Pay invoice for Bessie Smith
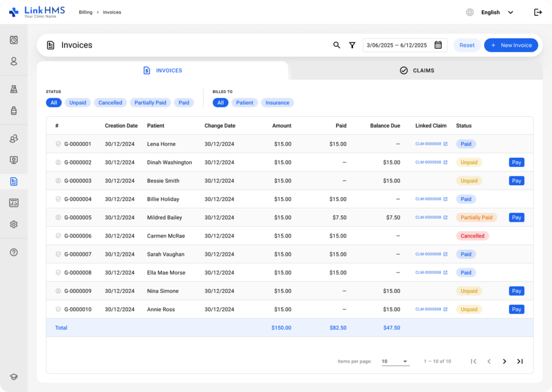This screenshot has height=392, width=552. 516,181
